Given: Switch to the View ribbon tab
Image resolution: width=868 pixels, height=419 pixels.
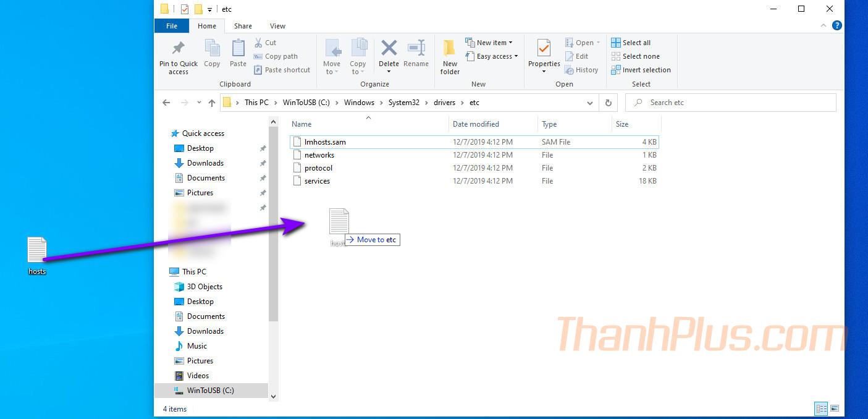Looking at the screenshot, I should click(x=277, y=26).
